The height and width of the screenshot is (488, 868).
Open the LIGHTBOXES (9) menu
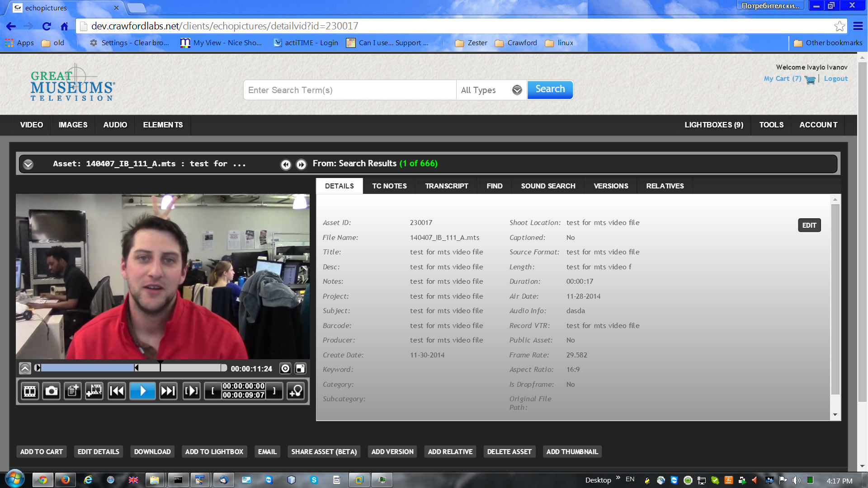pyautogui.click(x=714, y=125)
